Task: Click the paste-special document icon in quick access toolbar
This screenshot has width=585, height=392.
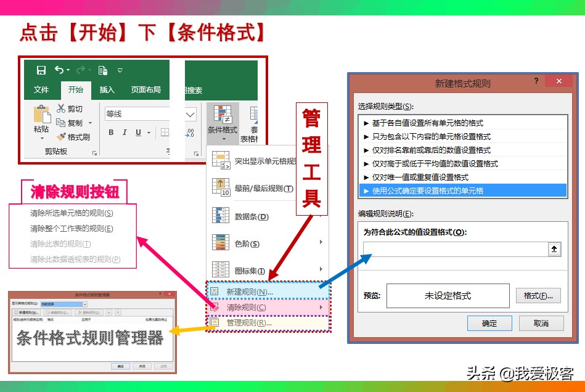Action: (x=102, y=70)
